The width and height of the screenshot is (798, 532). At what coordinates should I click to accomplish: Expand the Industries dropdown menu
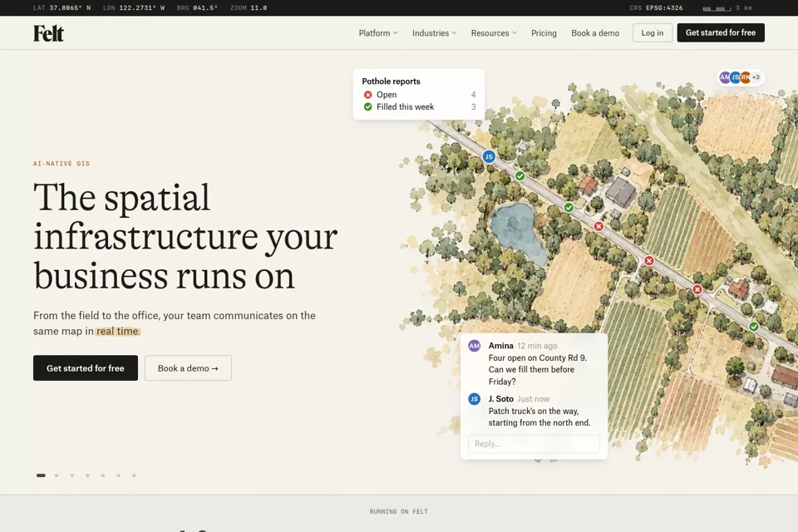pos(434,33)
